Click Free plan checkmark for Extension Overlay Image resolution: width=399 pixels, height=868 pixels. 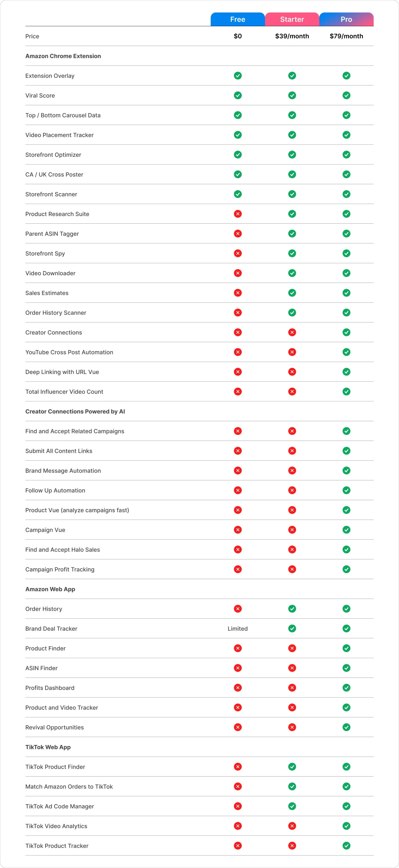click(238, 76)
